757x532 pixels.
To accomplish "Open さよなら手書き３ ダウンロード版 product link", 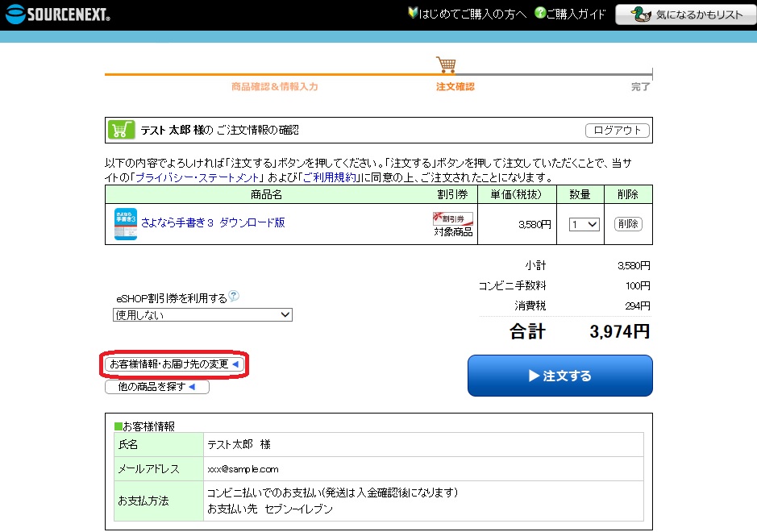I will 213,222.
